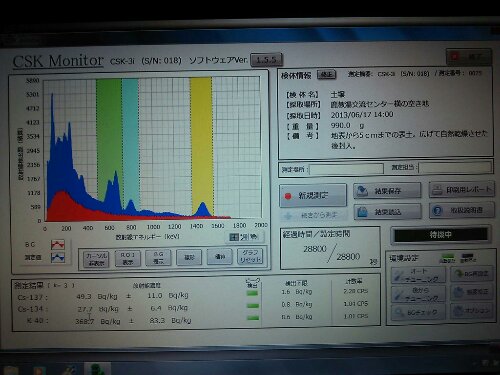Run the BGチェック magnifier button
Screen dimensions: 500x375
[x=418, y=313]
